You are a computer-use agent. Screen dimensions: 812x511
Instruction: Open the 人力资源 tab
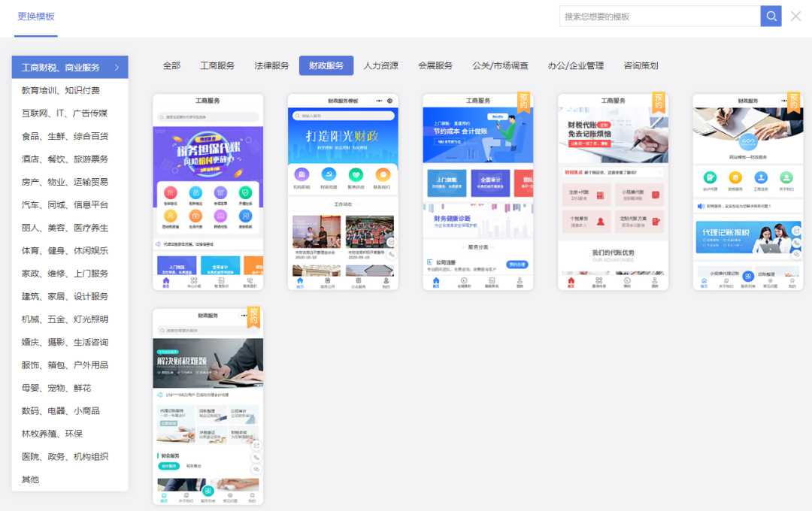tap(381, 65)
